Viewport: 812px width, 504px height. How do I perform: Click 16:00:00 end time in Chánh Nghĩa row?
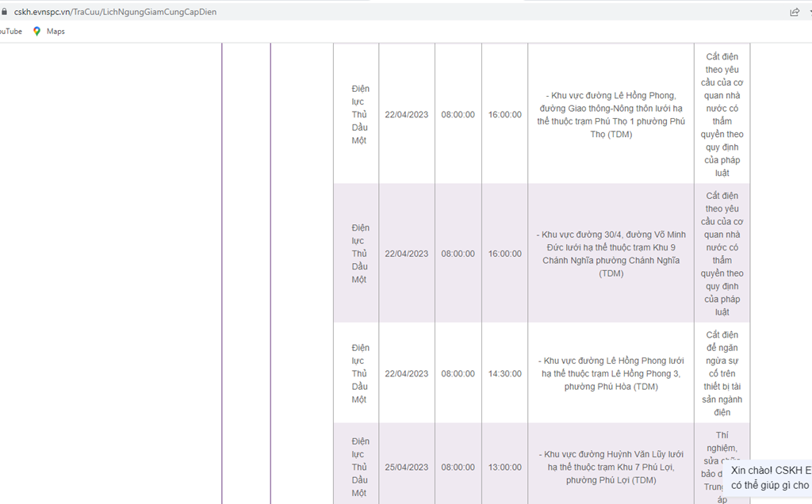[x=504, y=254]
